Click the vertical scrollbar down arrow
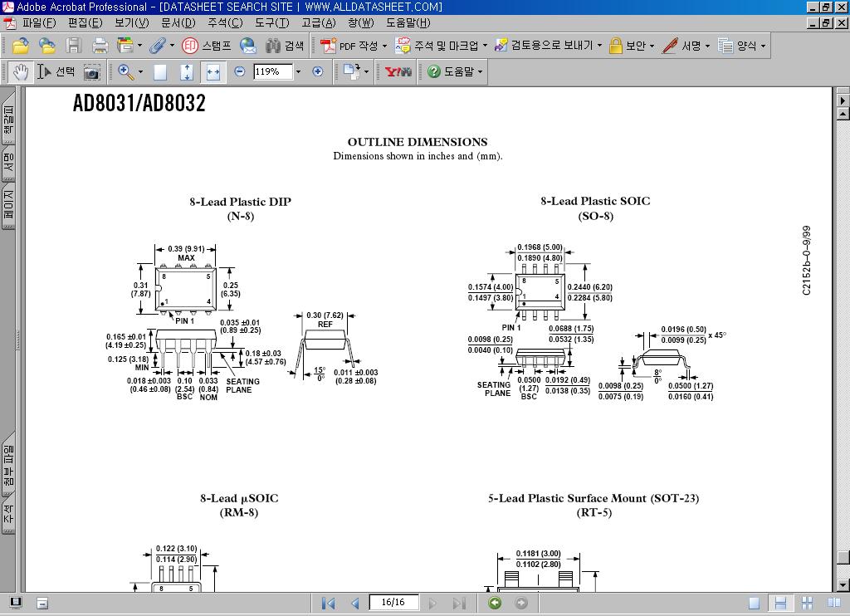850x616 pixels. 843,585
